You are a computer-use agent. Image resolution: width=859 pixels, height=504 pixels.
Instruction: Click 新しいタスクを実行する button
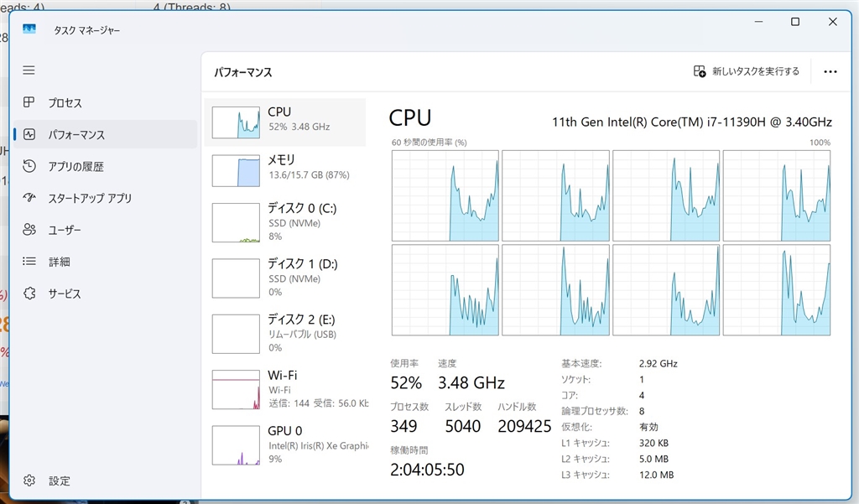pyautogui.click(x=747, y=71)
